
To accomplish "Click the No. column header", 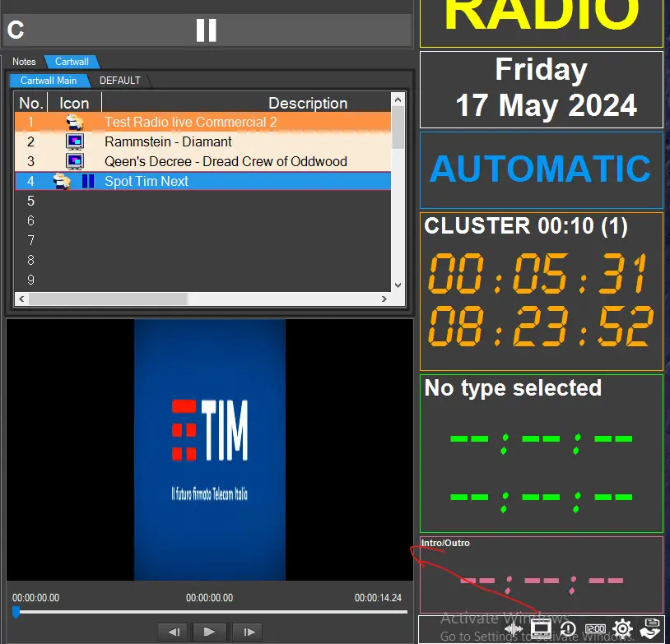I will [30, 103].
